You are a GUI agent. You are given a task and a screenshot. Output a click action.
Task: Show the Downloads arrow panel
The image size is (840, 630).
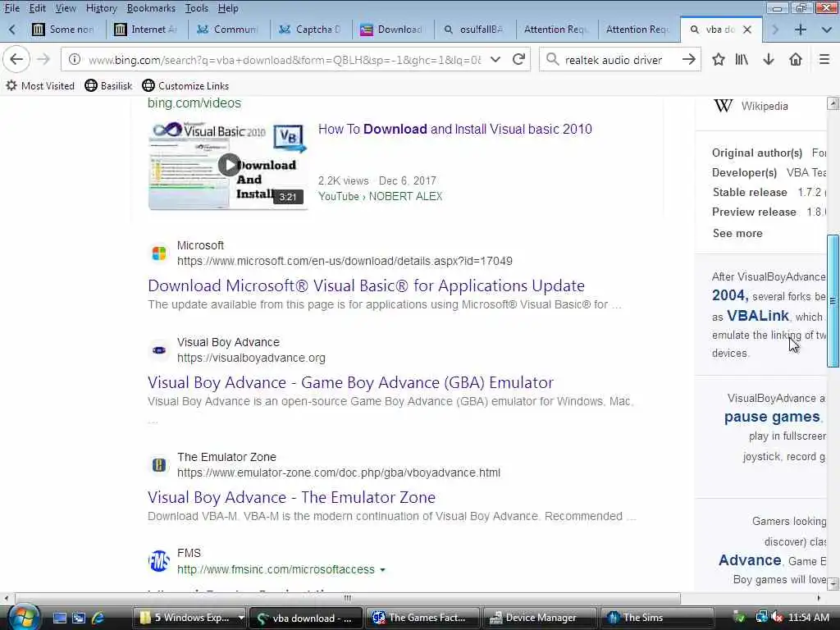[x=768, y=59]
